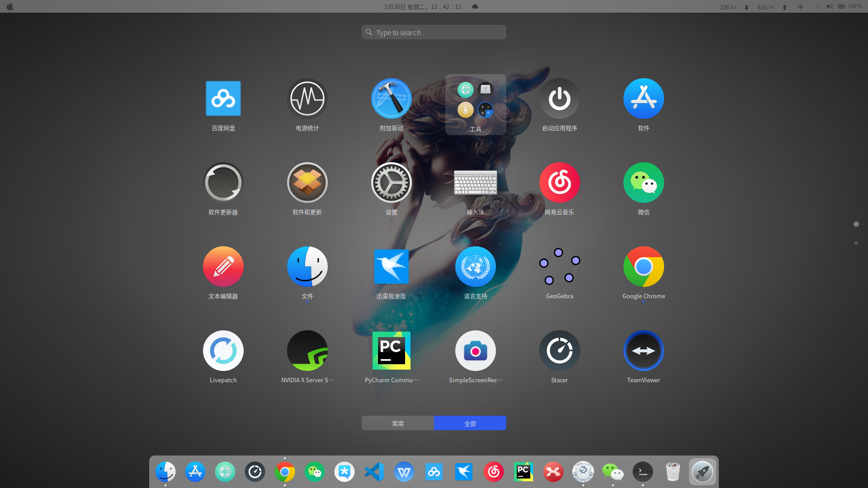Open WeChat (微信) from the app grid
Screen dimensions: 868x488
pos(643,183)
